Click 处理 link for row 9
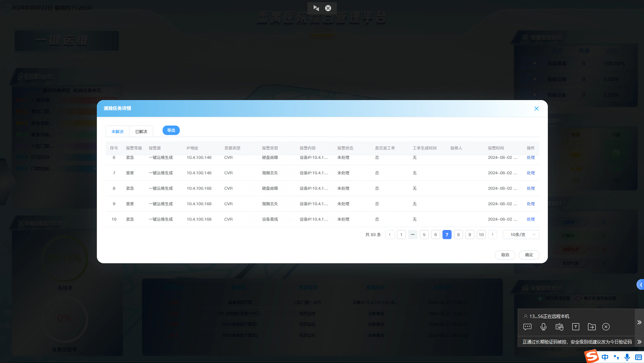 [530, 204]
